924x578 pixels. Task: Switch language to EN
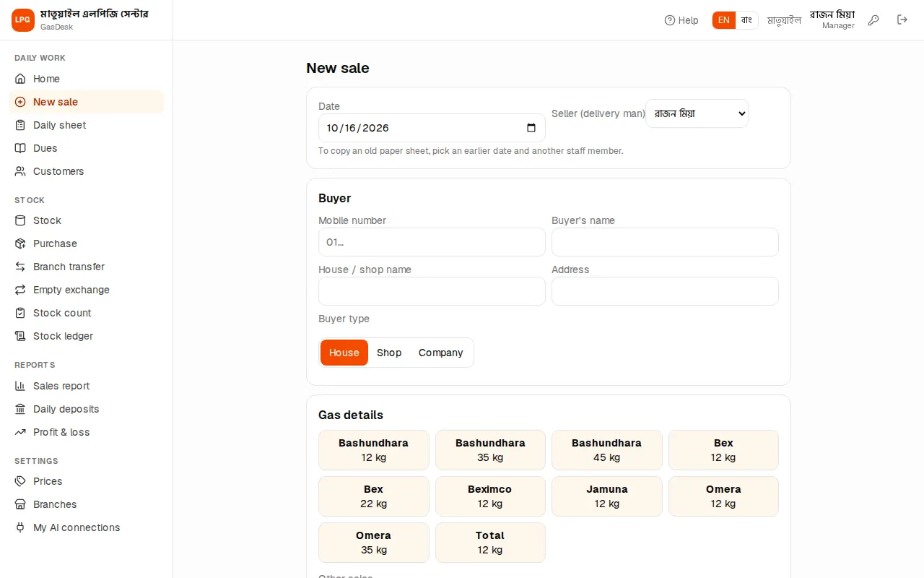(724, 20)
